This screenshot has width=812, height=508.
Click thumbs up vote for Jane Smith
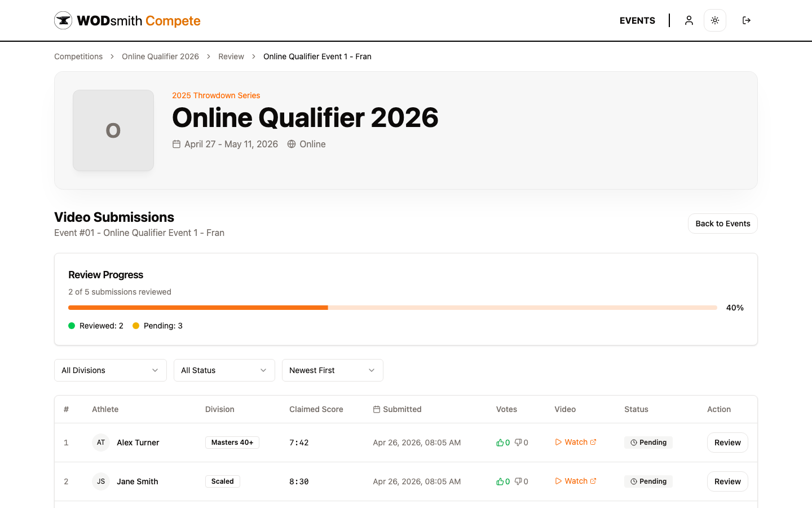click(503, 481)
